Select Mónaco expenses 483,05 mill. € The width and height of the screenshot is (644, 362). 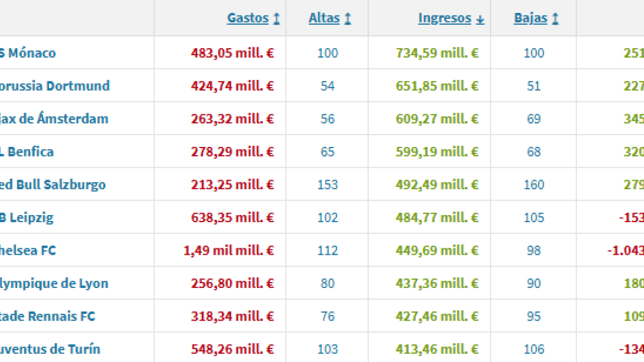click(x=232, y=53)
